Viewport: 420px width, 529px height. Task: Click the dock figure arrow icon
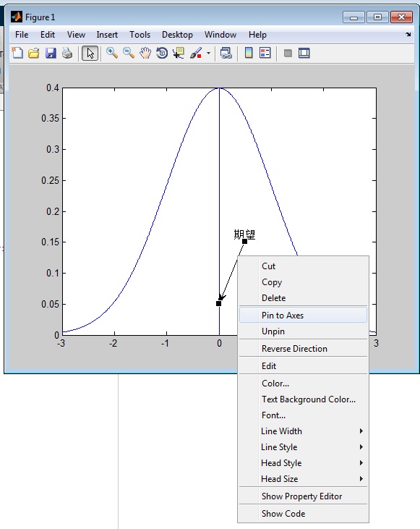pyautogui.click(x=408, y=35)
